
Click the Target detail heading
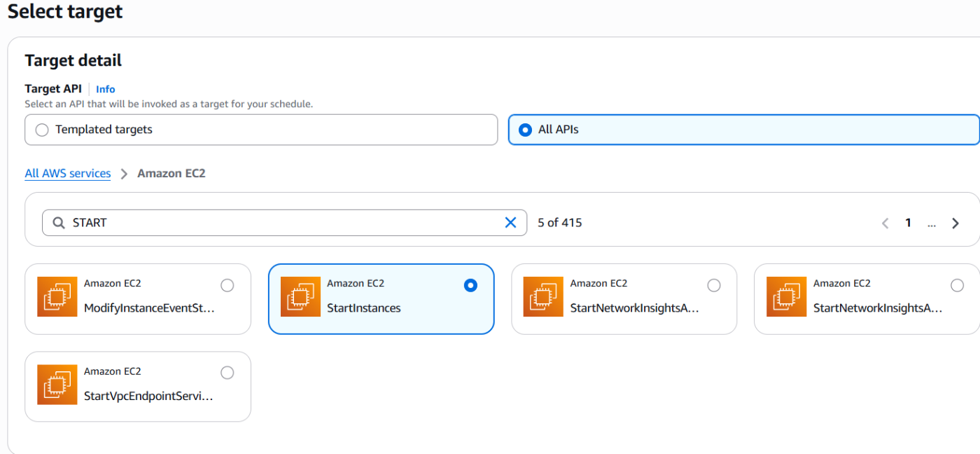(x=73, y=61)
